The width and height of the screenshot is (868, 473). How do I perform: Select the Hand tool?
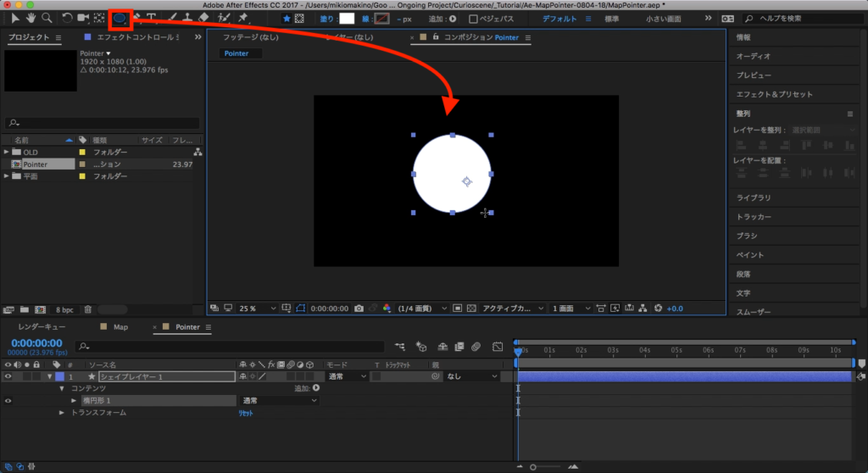pyautogui.click(x=32, y=17)
